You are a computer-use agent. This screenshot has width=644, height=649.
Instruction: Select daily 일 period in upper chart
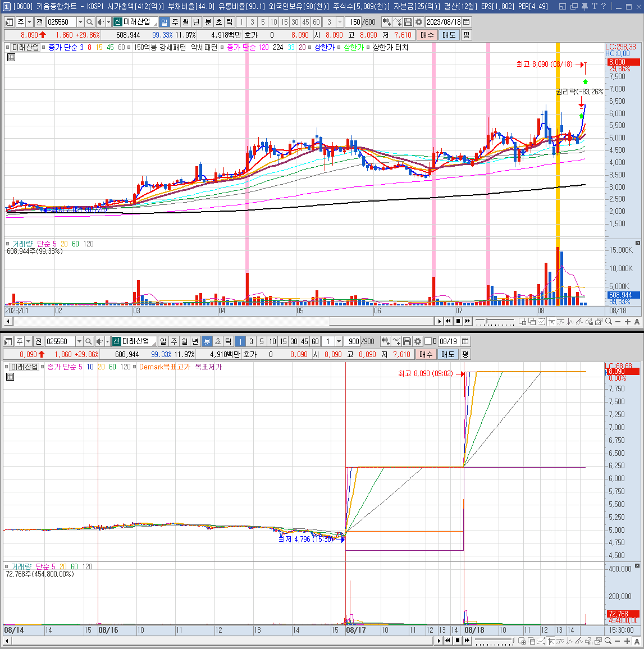point(165,22)
